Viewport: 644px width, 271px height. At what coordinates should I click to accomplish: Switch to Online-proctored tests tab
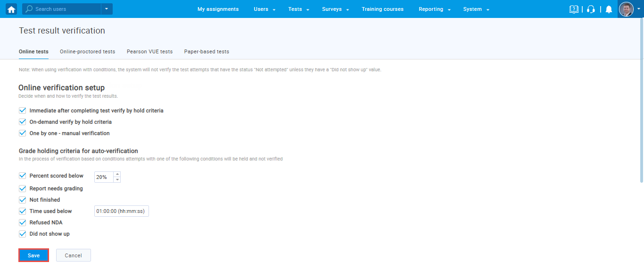pos(87,51)
